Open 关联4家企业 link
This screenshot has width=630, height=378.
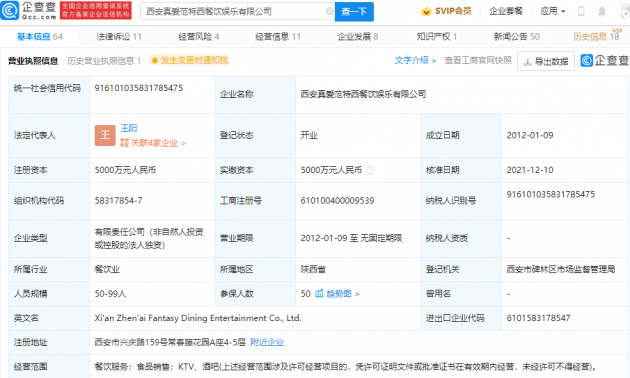click(x=153, y=143)
